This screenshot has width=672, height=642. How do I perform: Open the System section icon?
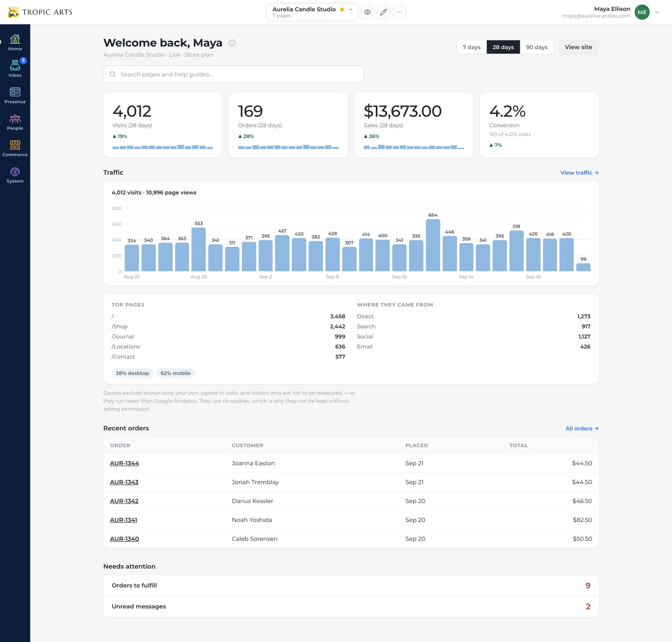pos(15,175)
